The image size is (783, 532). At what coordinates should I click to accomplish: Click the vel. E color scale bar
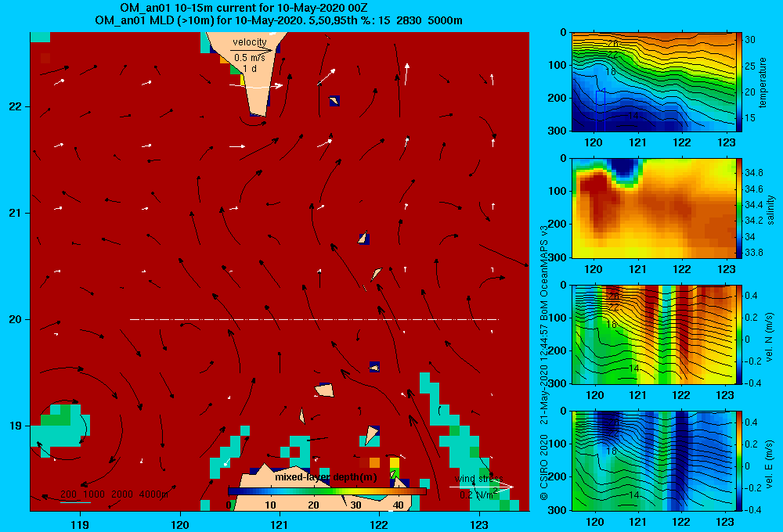[x=739, y=461]
